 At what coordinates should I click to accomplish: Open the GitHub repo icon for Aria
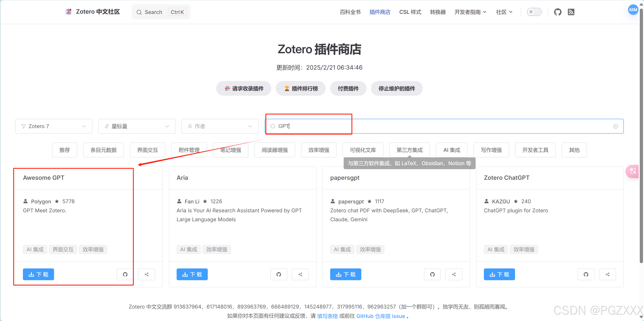(279, 274)
